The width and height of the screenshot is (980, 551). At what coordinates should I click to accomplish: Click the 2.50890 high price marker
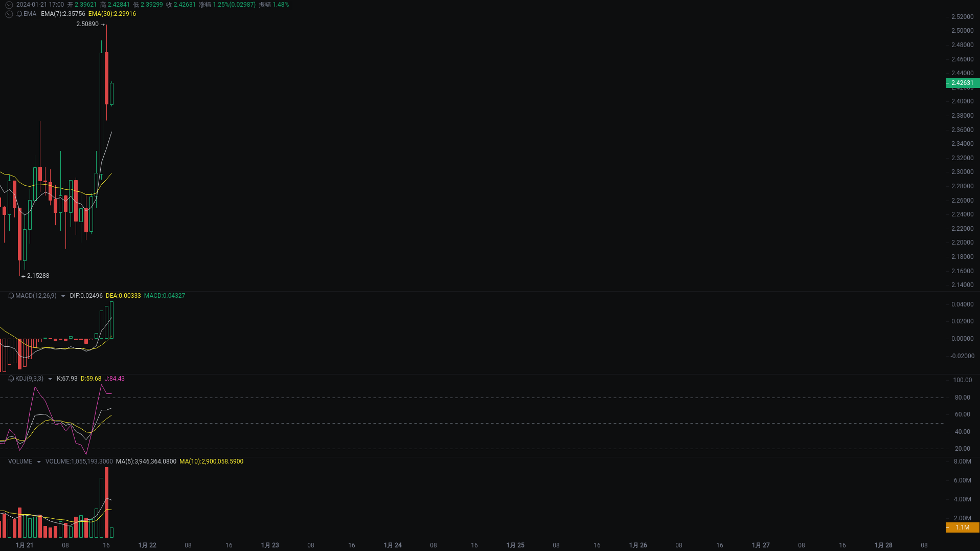[x=87, y=24]
